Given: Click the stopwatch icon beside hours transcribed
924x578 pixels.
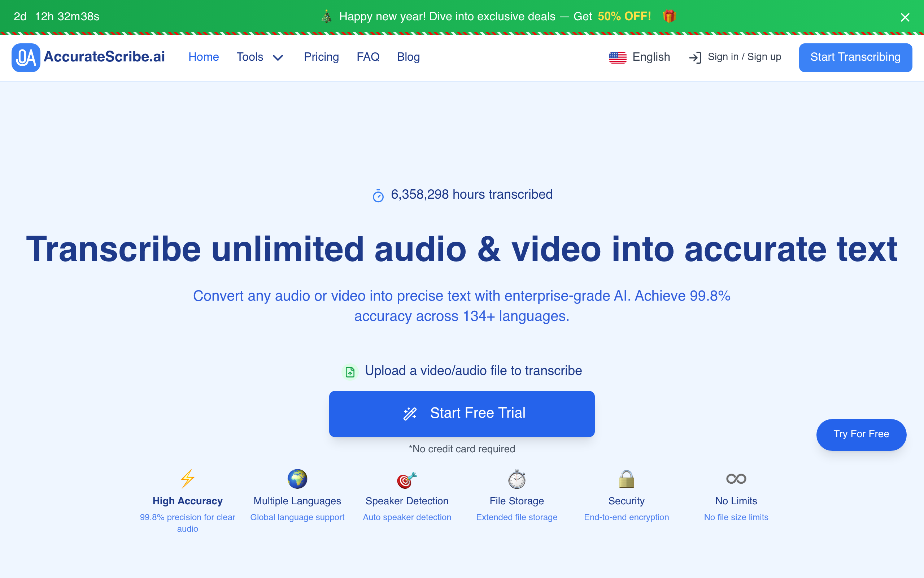Looking at the screenshot, I should 378,196.
